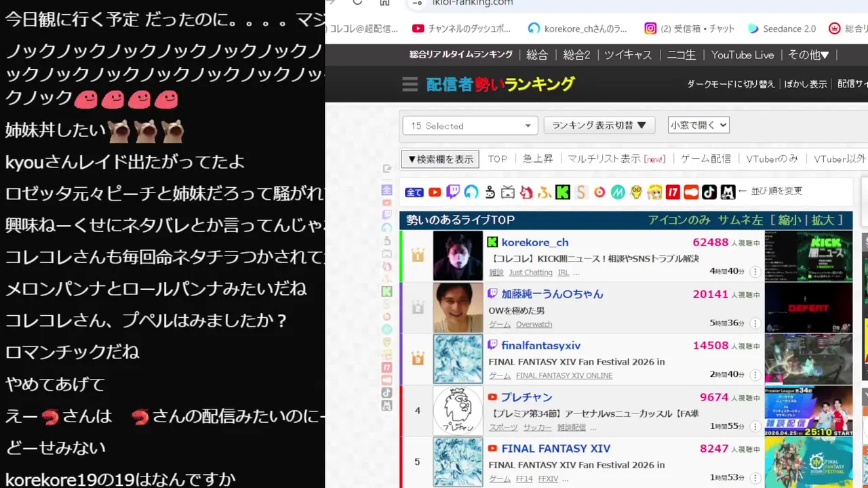
Task: Open the hamburger menu beside site logo
Action: (x=410, y=84)
